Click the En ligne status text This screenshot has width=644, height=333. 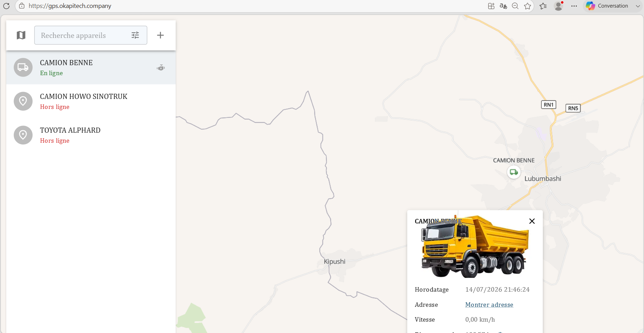pyautogui.click(x=51, y=73)
